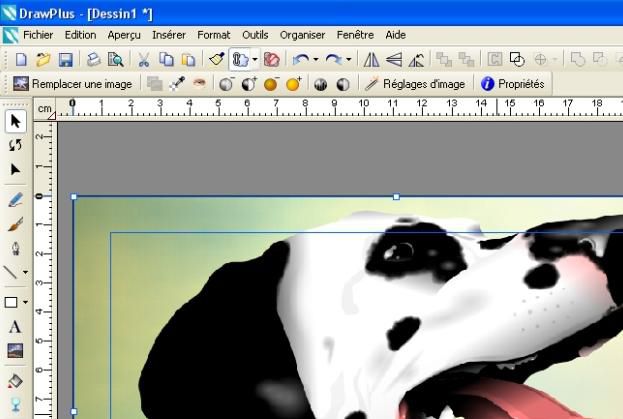The height and width of the screenshot is (419, 623).
Task: Open the Format menu
Action: tap(213, 35)
